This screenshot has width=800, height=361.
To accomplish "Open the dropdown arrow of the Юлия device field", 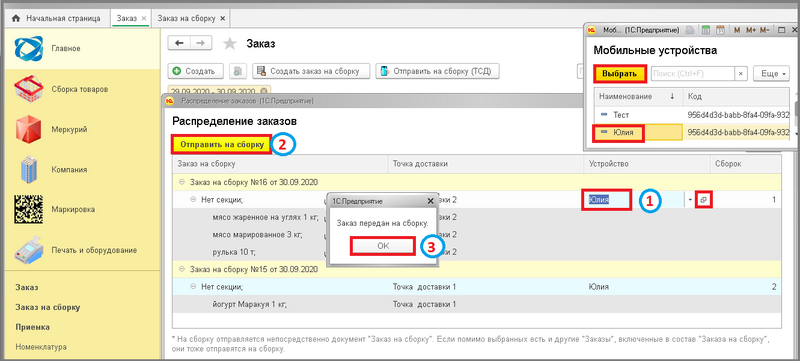I will [x=690, y=200].
